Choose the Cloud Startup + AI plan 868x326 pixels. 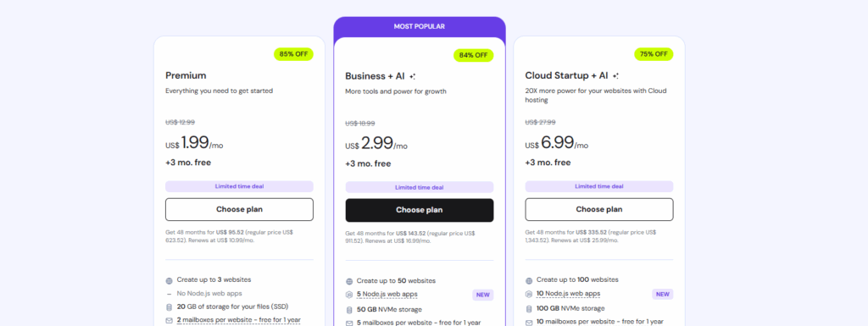point(599,209)
